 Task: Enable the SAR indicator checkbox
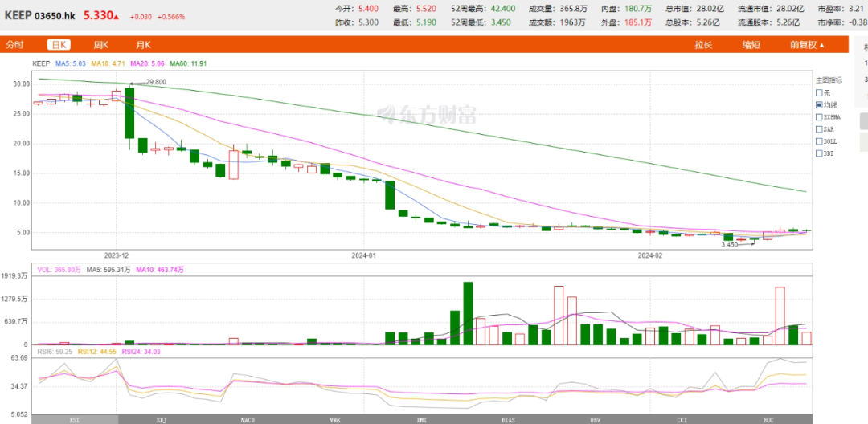tap(819, 128)
